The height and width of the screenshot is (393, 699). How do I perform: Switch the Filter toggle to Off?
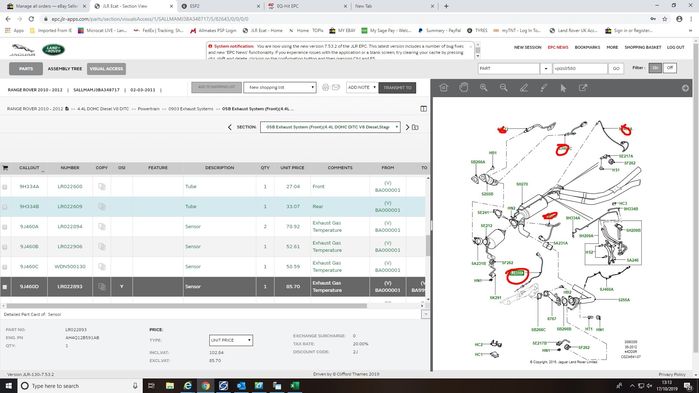click(x=670, y=68)
